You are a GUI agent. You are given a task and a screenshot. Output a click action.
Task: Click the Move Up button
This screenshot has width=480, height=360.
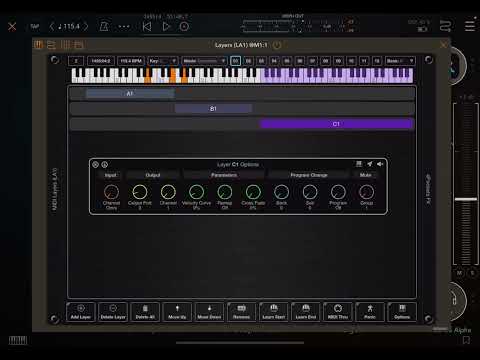point(177,312)
